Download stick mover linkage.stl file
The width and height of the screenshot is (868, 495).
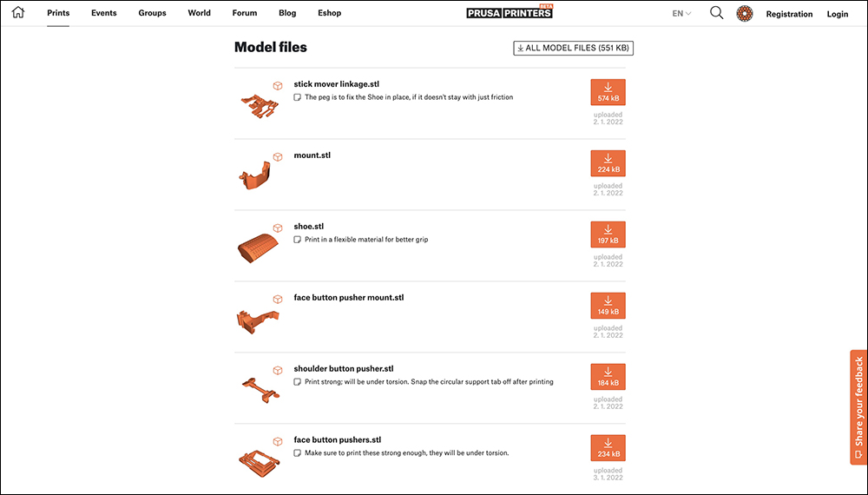608,92
